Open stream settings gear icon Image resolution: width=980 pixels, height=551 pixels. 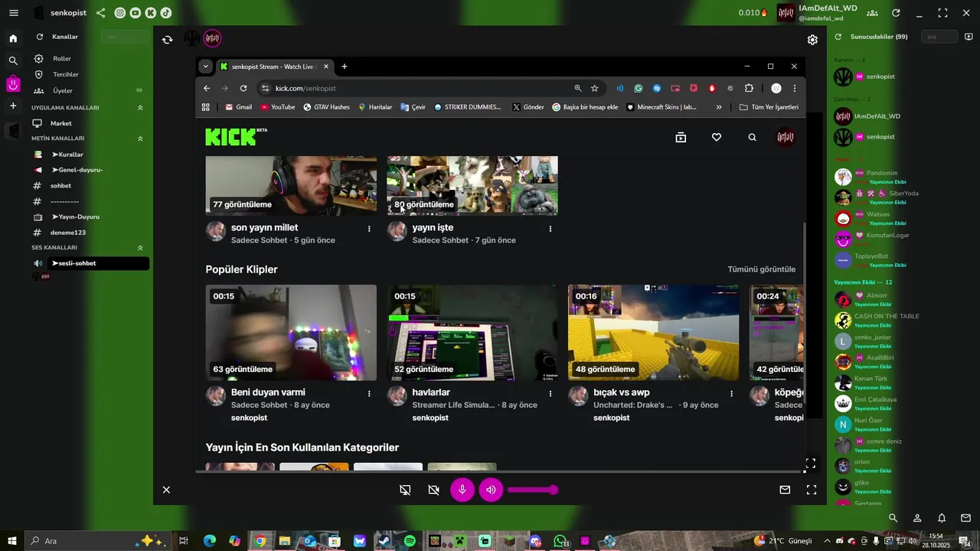point(812,40)
